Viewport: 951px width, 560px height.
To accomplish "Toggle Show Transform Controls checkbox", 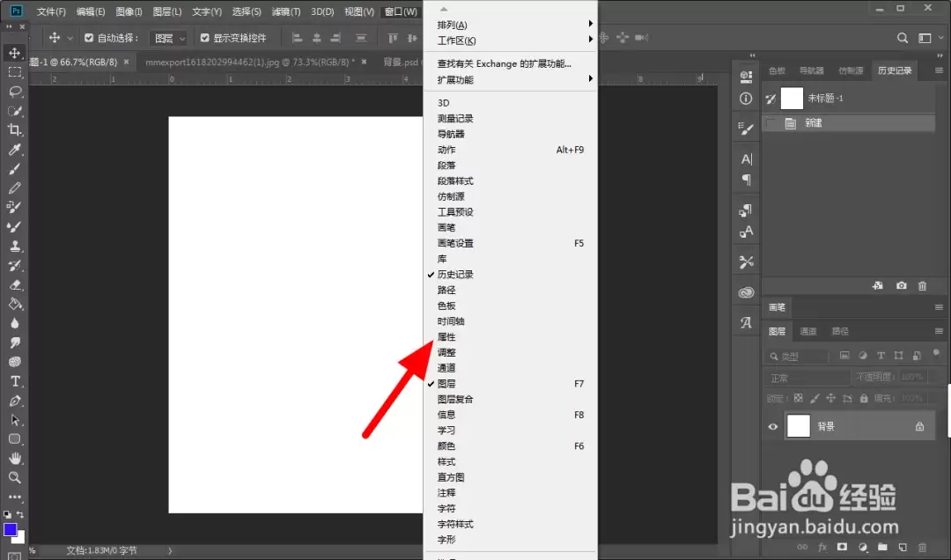I will pyautogui.click(x=204, y=38).
